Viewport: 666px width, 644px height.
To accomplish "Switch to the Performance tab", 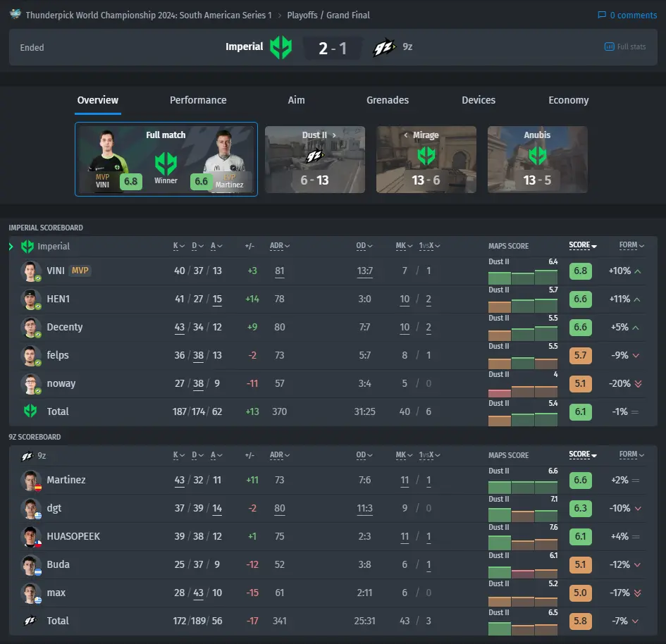I will [198, 100].
